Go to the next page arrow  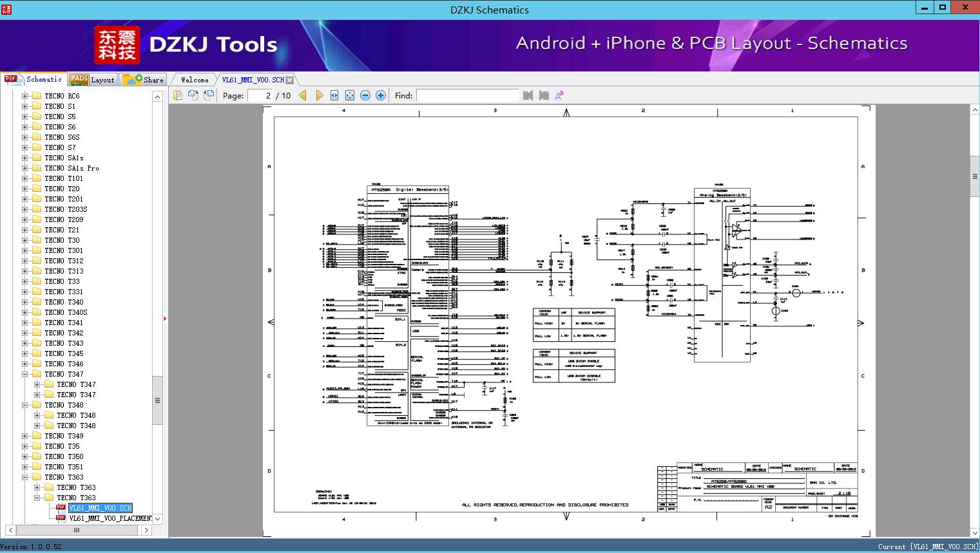319,95
